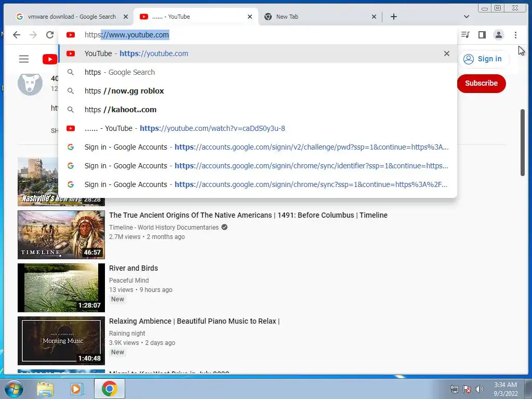
Task: Click the YouTube logo
Action: point(50,59)
